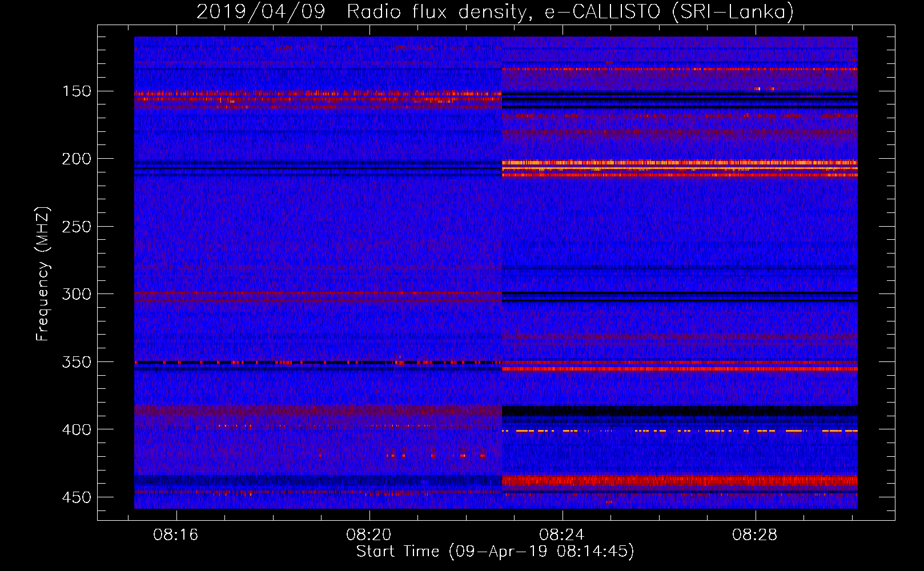Screen dimensions: 924x571
Task: Click the 300 frequency tick label
Action: 77,294
